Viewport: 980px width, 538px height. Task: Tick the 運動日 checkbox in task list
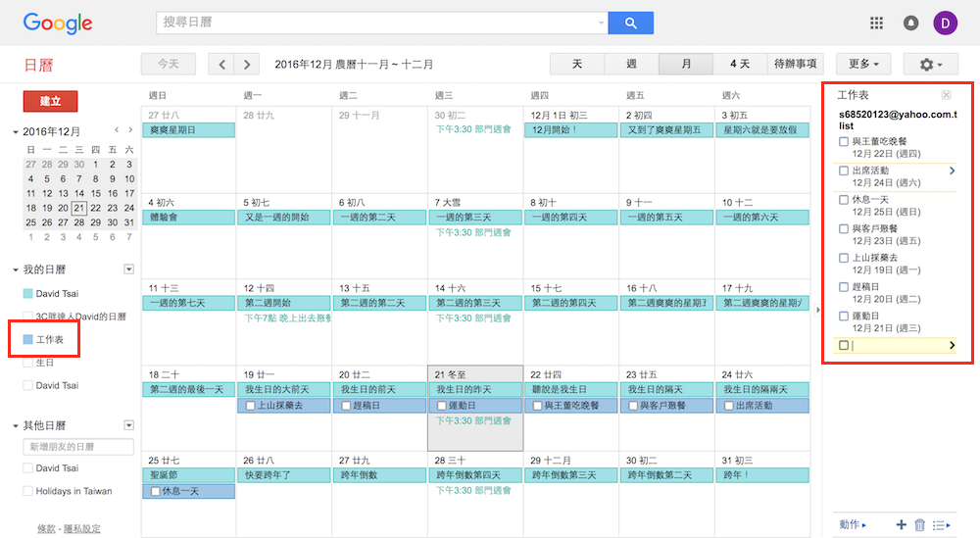[x=844, y=317]
